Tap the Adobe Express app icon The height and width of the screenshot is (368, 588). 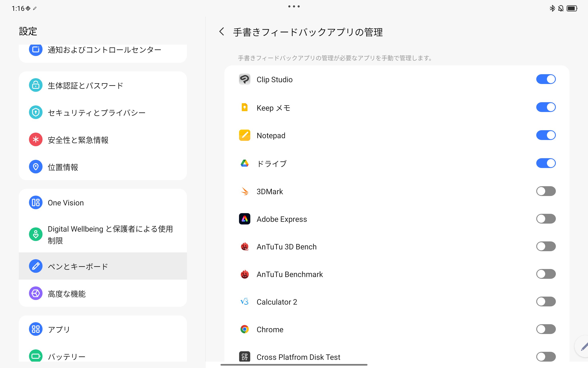[244, 219]
